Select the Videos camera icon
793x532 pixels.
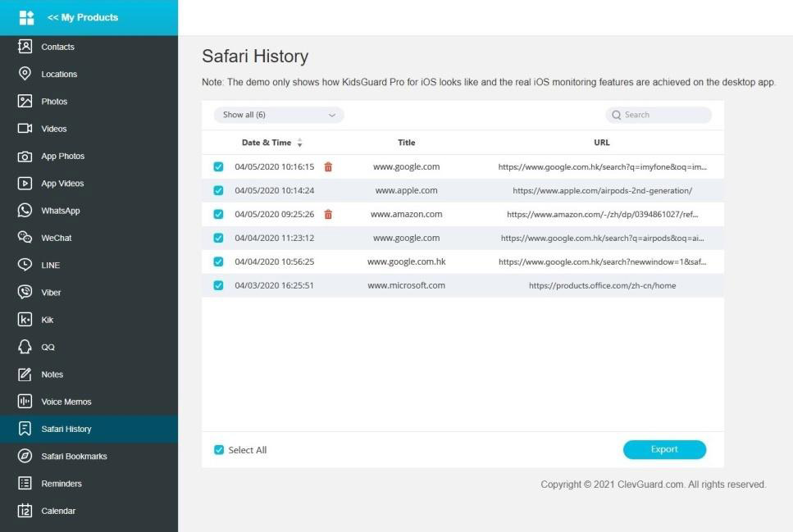tap(25, 129)
